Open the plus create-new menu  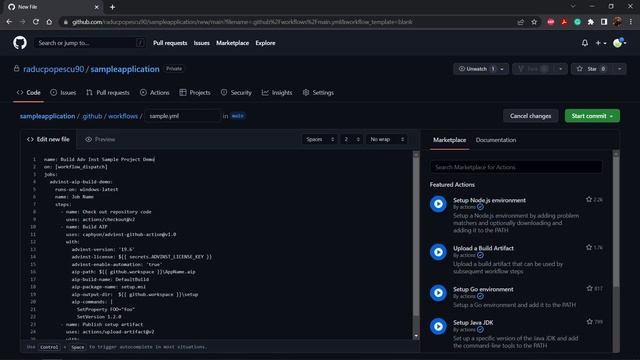tap(601, 43)
